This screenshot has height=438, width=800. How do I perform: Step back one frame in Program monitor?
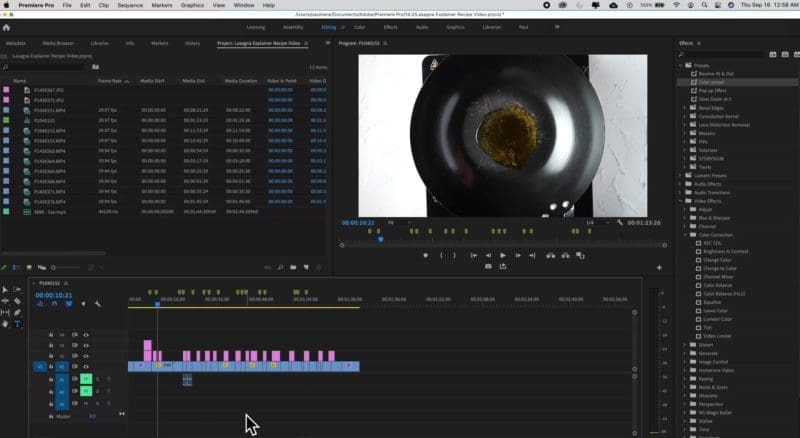[488, 255]
